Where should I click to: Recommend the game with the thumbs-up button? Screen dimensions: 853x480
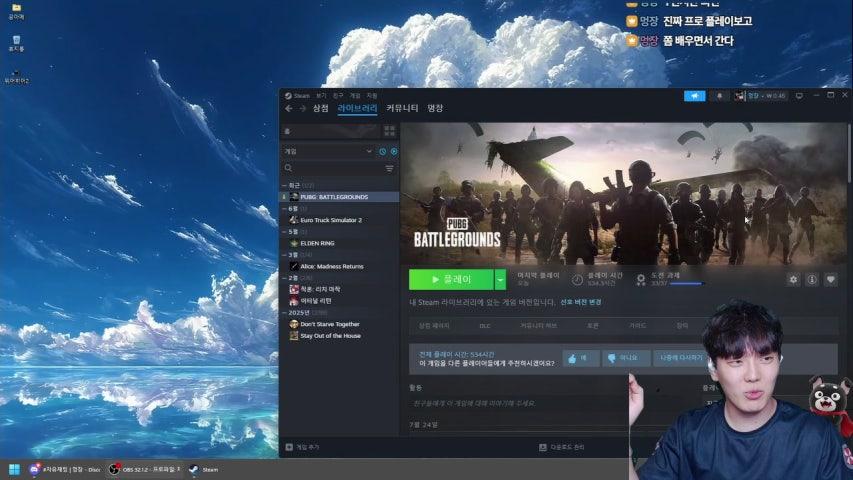[580, 358]
